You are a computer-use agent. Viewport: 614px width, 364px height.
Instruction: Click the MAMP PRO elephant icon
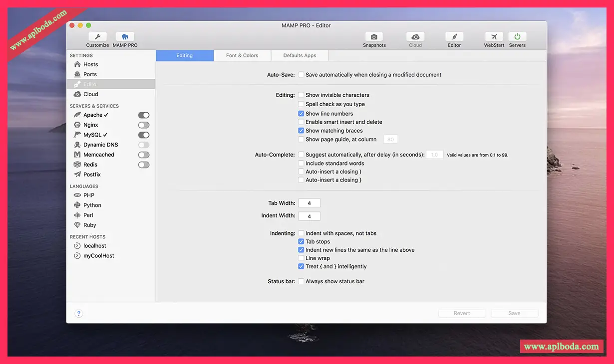point(125,37)
